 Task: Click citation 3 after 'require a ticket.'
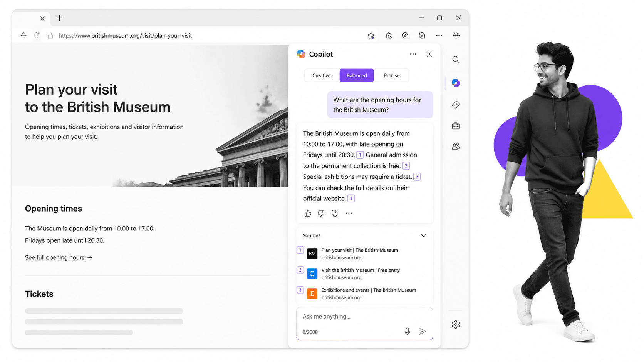[x=417, y=177]
